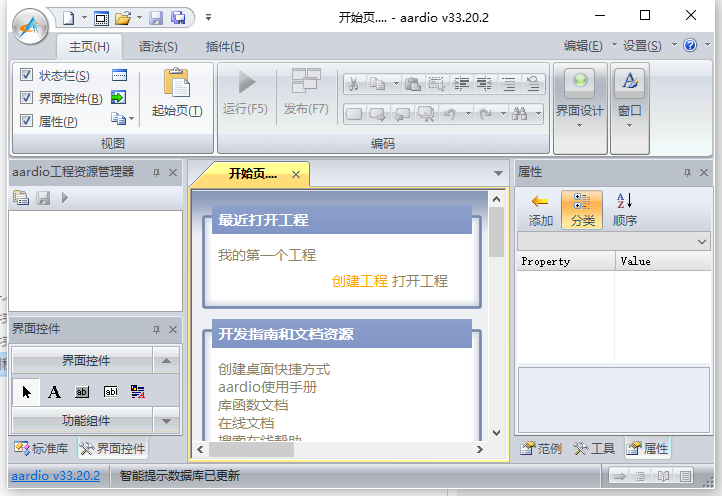Click the project tree icon in resource manager

[x=21, y=198]
